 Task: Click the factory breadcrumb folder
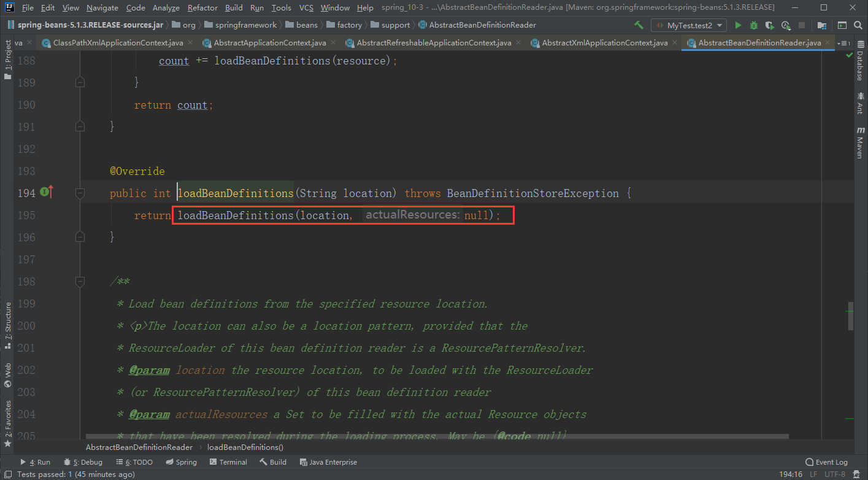(x=345, y=25)
